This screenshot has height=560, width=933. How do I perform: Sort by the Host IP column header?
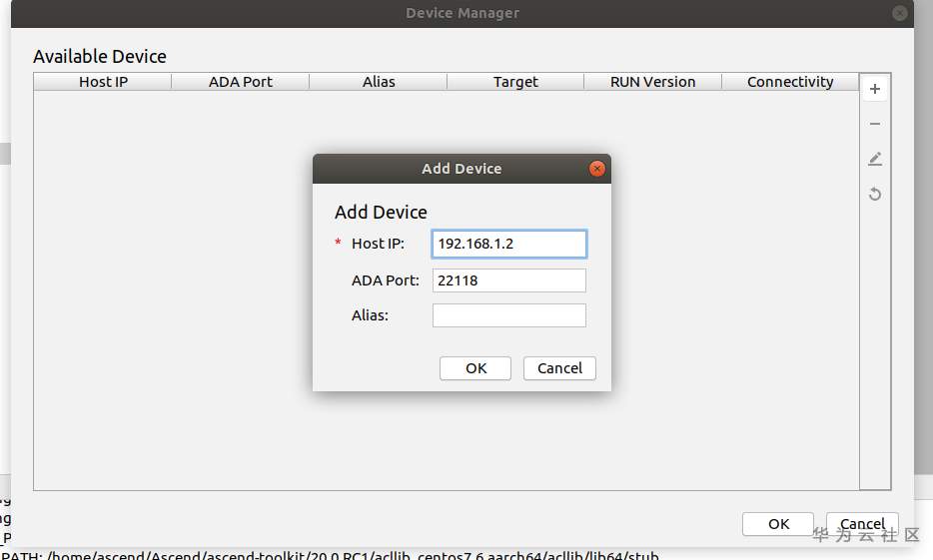[103, 82]
